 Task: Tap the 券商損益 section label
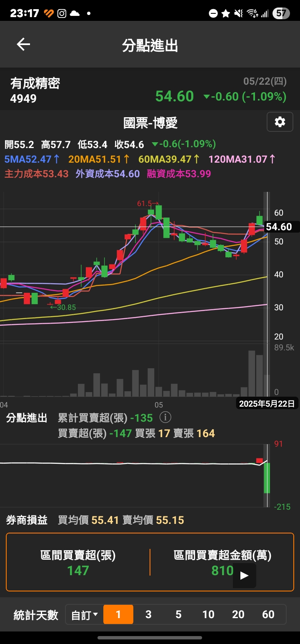pyautogui.click(x=27, y=520)
